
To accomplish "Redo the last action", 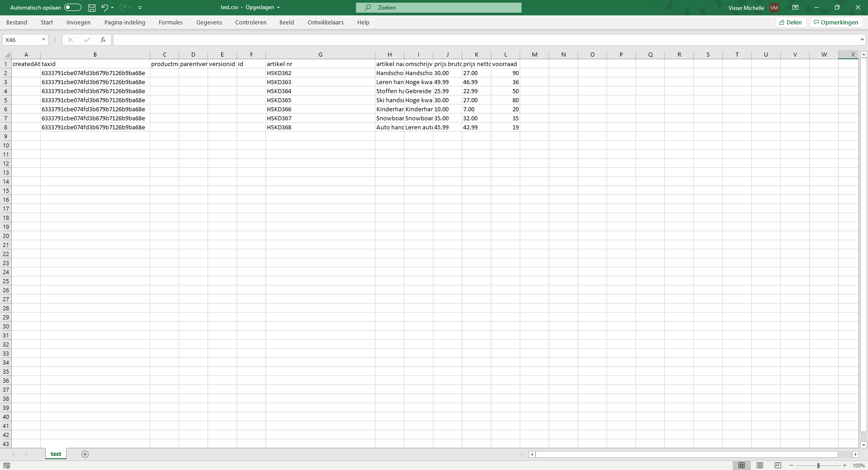I will [122, 8].
